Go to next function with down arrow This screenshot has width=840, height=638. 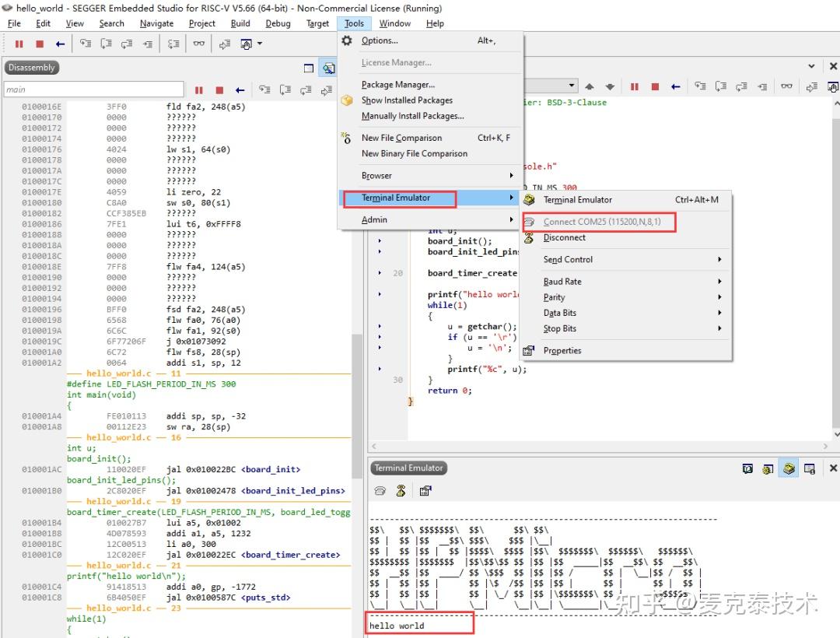(610, 86)
